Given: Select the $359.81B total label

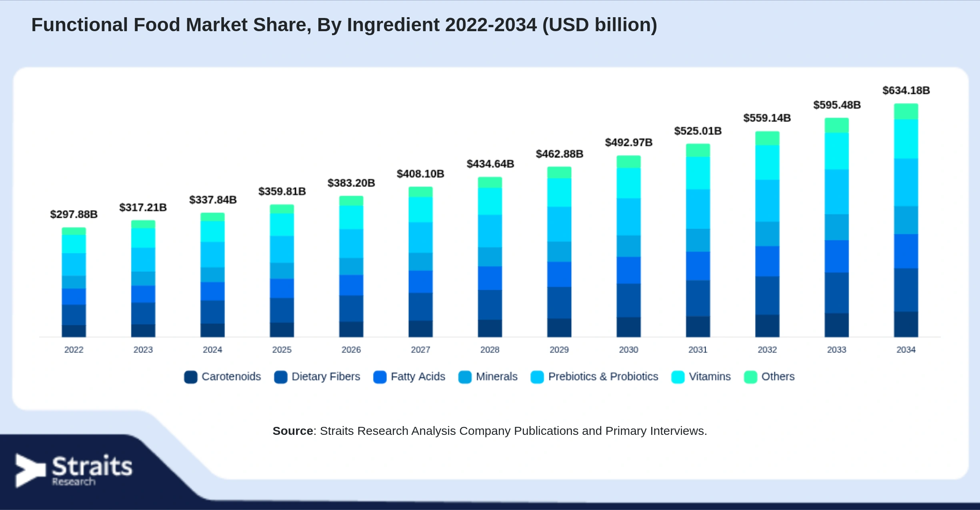Looking at the screenshot, I should (x=282, y=191).
